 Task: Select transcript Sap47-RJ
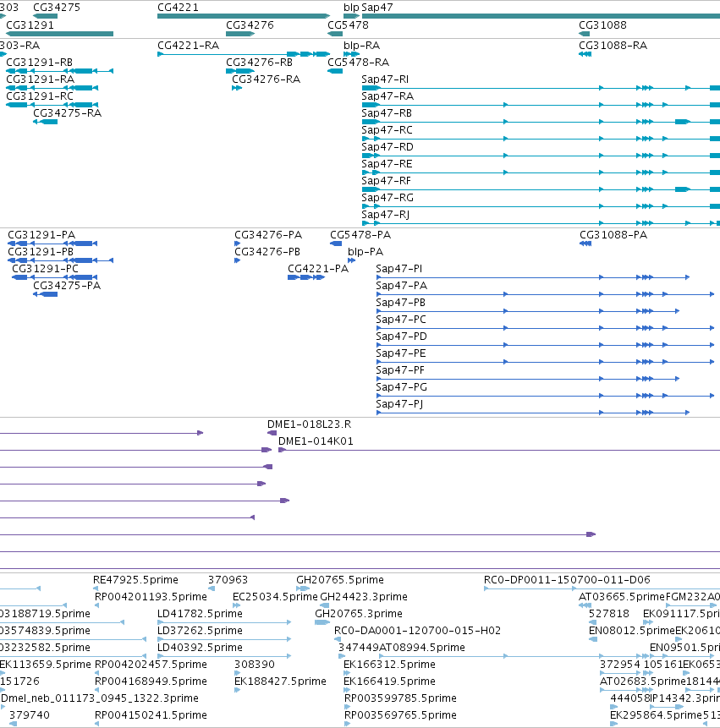pyautogui.click(x=385, y=215)
